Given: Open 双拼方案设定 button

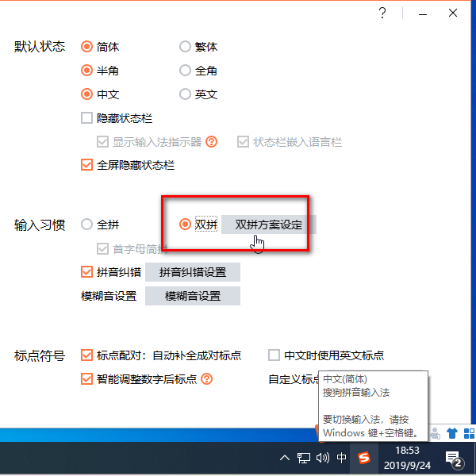Looking at the screenshot, I should pyautogui.click(x=269, y=225).
